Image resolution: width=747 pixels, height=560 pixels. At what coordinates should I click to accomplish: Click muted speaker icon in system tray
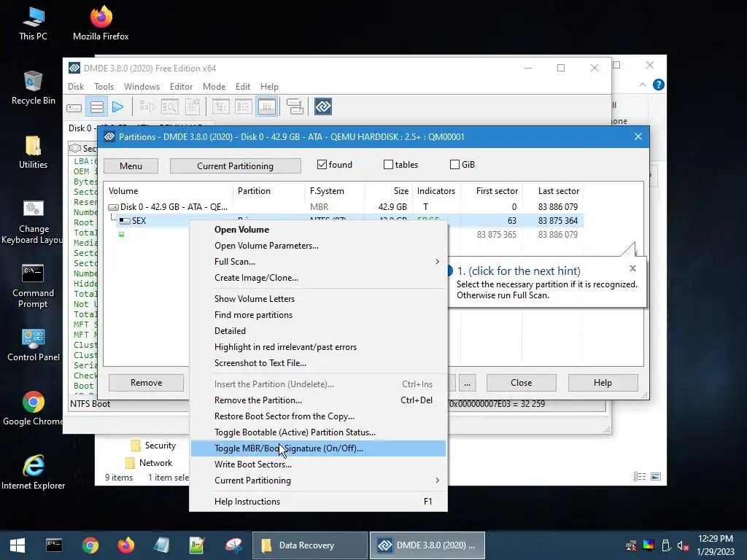(683, 545)
